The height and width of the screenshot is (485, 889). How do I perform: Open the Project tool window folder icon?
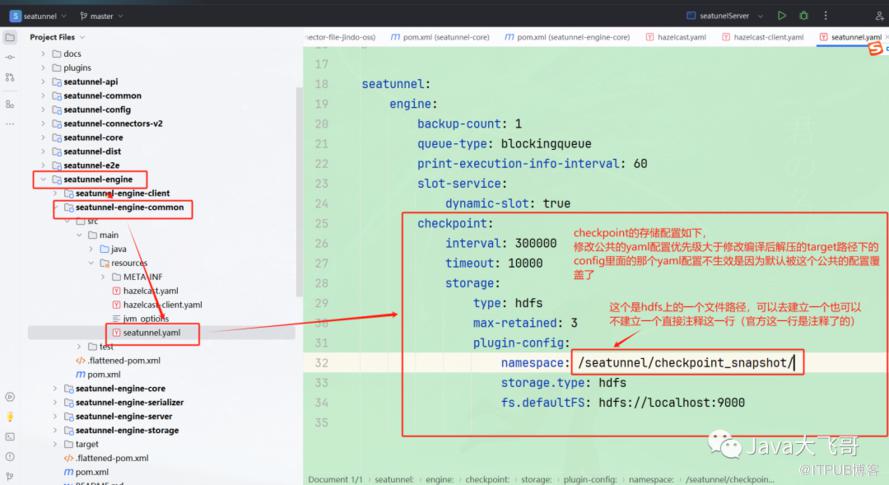(x=10, y=37)
